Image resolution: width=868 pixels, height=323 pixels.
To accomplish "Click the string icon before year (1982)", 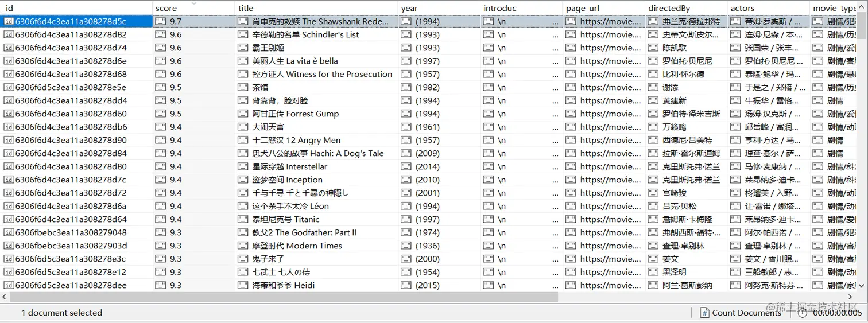I will [406, 87].
